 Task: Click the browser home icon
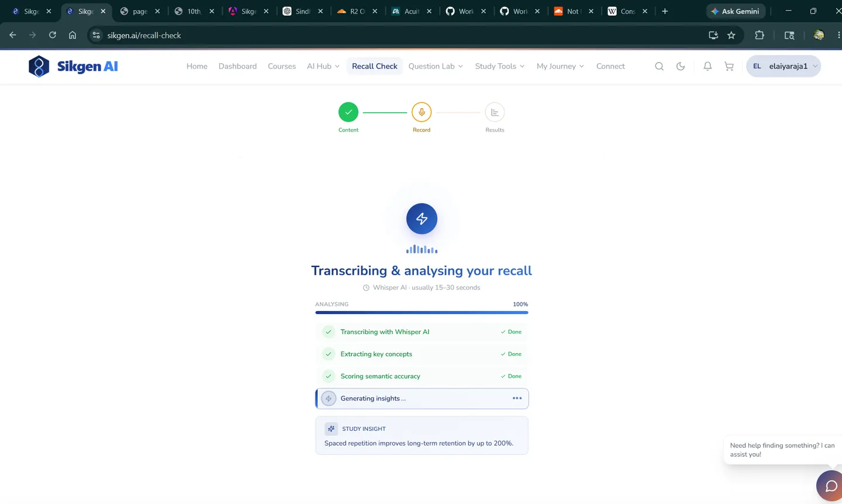coord(73,35)
